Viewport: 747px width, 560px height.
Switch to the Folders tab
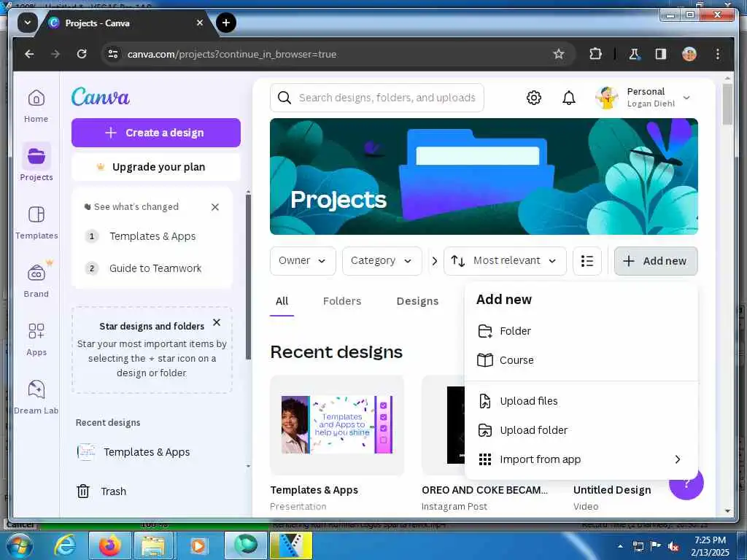point(342,301)
